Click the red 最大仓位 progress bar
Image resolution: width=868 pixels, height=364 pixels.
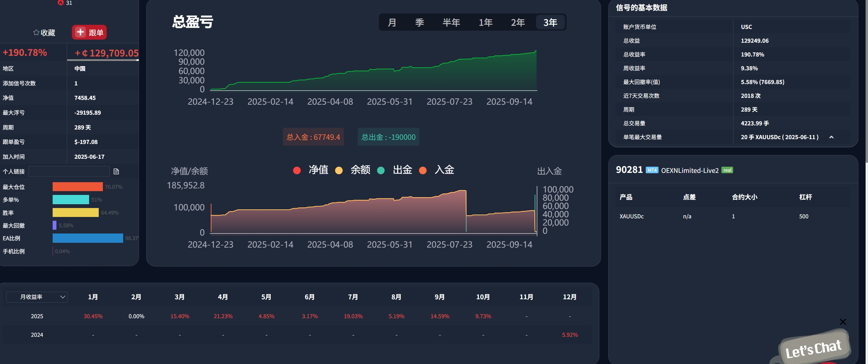78,187
